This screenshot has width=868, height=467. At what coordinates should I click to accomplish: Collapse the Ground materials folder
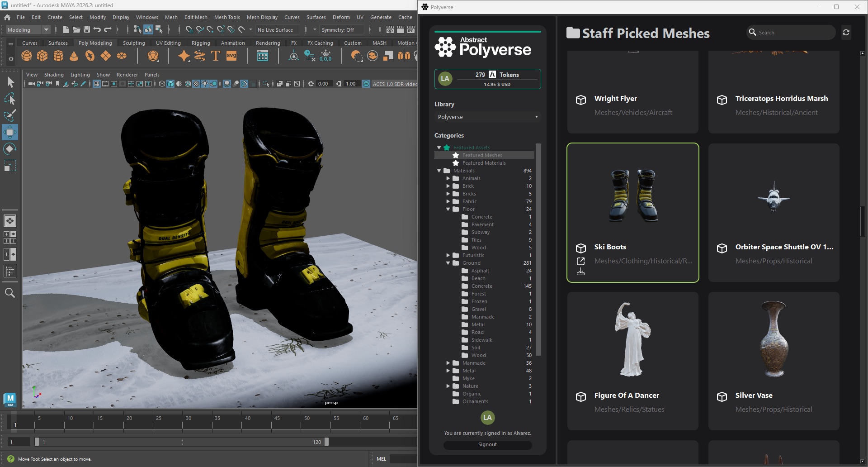448,263
